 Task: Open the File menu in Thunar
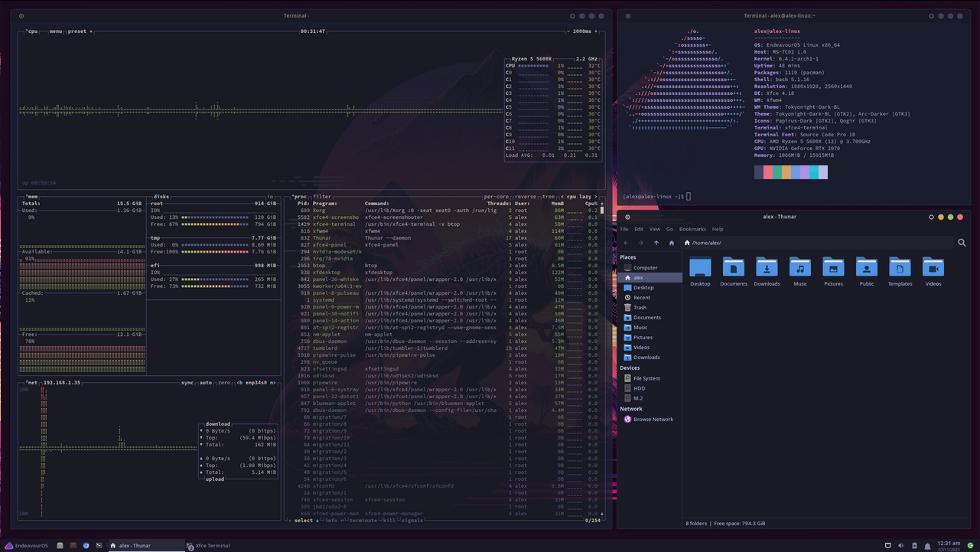click(x=624, y=229)
